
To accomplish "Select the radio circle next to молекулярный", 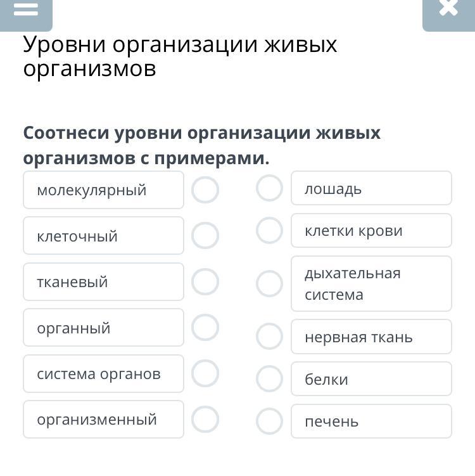I will coord(205,190).
